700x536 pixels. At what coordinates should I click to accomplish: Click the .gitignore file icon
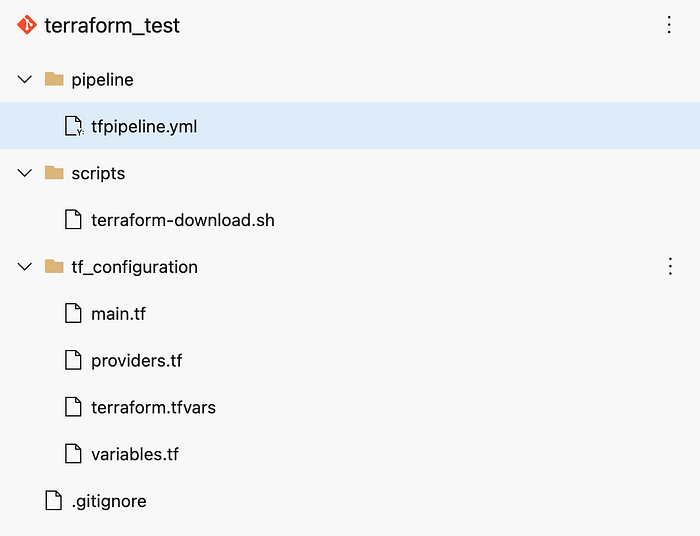(x=54, y=501)
